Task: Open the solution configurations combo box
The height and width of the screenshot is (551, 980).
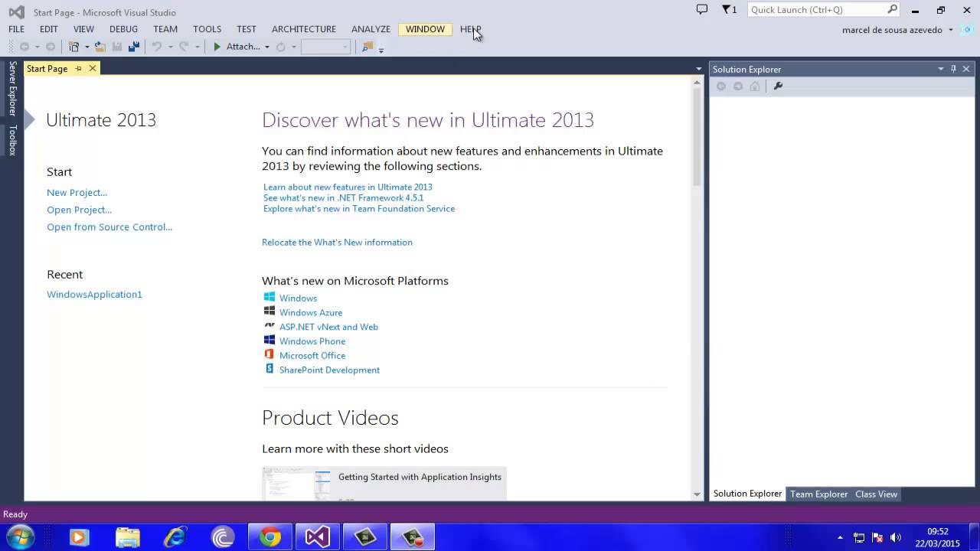Action: pos(325,47)
